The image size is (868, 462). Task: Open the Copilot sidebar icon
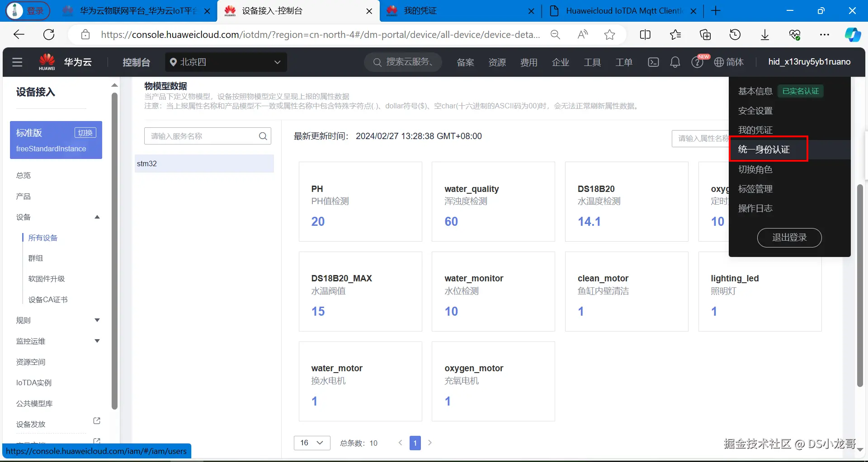853,34
